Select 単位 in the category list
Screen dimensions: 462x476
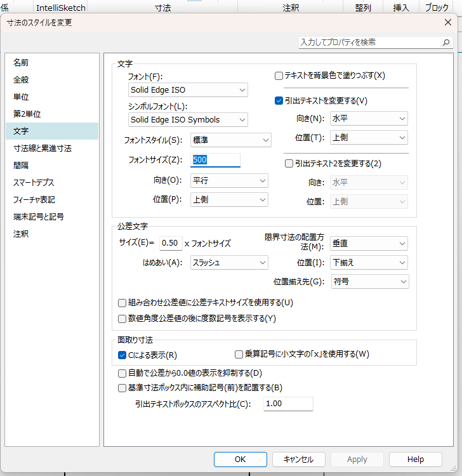[x=52, y=97]
